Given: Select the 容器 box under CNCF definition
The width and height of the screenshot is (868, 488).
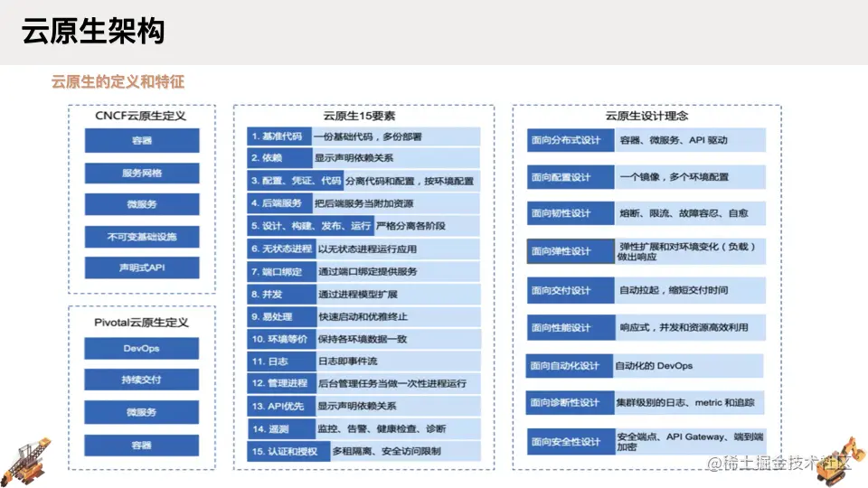Looking at the screenshot, I should click(142, 141).
